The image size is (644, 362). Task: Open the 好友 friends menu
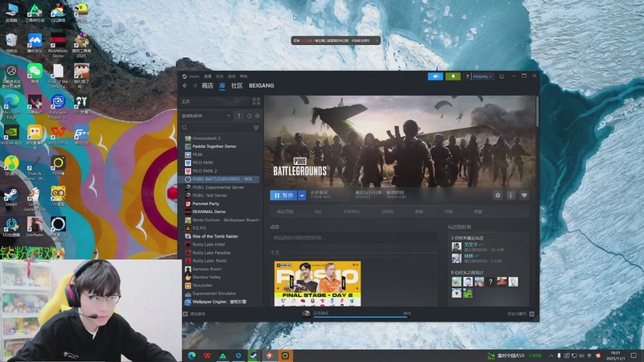[x=220, y=76]
